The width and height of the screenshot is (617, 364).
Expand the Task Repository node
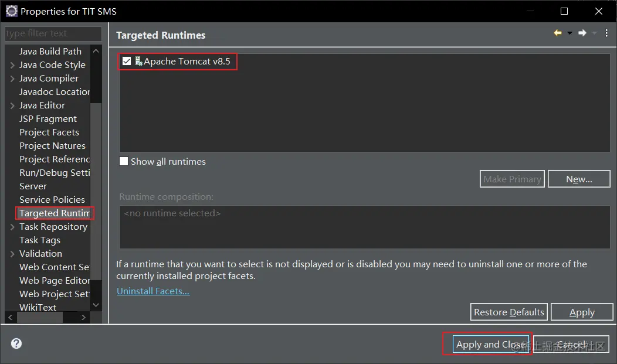[12, 227]
